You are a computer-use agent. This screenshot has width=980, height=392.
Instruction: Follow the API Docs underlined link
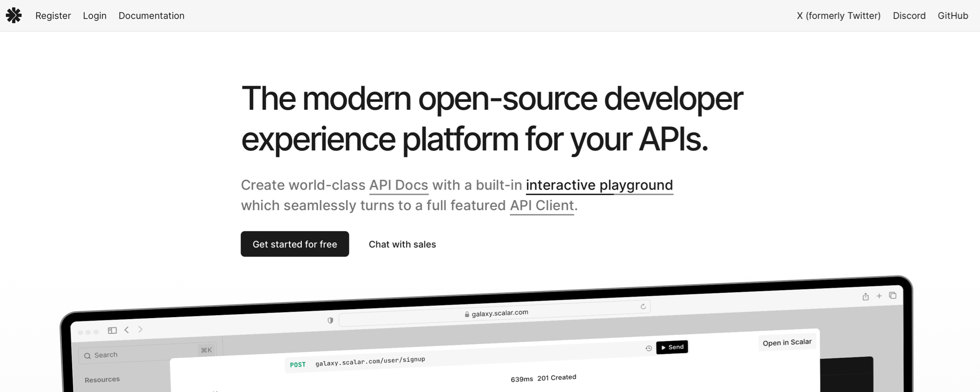coord(398,185)
